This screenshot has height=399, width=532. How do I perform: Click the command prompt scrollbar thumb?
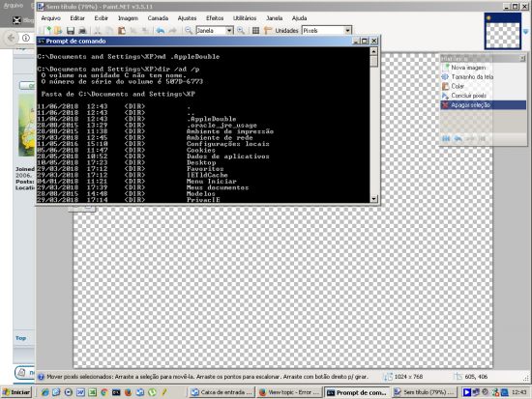click(373, 62)
